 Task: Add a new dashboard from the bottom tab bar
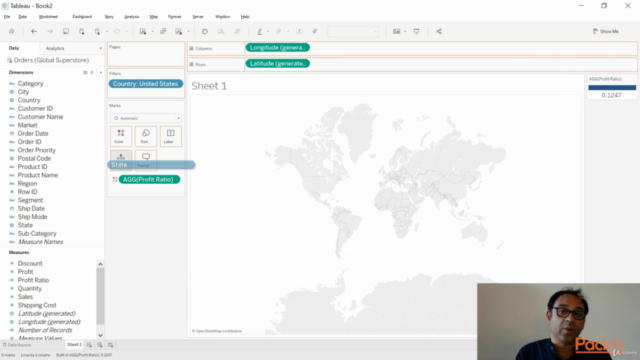pyautogui.click(x=100, y=345)
